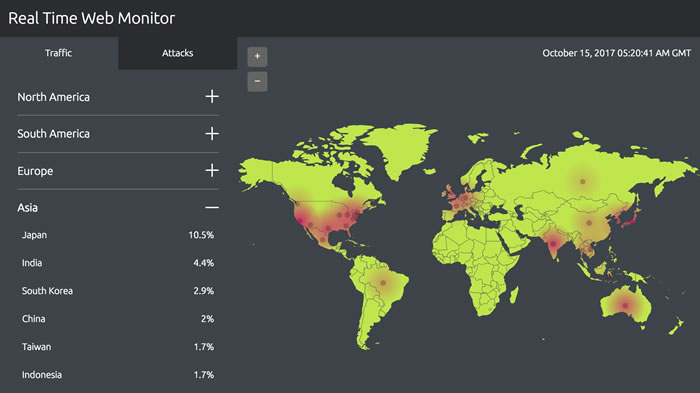Screen dimensions: 700x393
Task: Select India in the Asia list
Action: 118,263
